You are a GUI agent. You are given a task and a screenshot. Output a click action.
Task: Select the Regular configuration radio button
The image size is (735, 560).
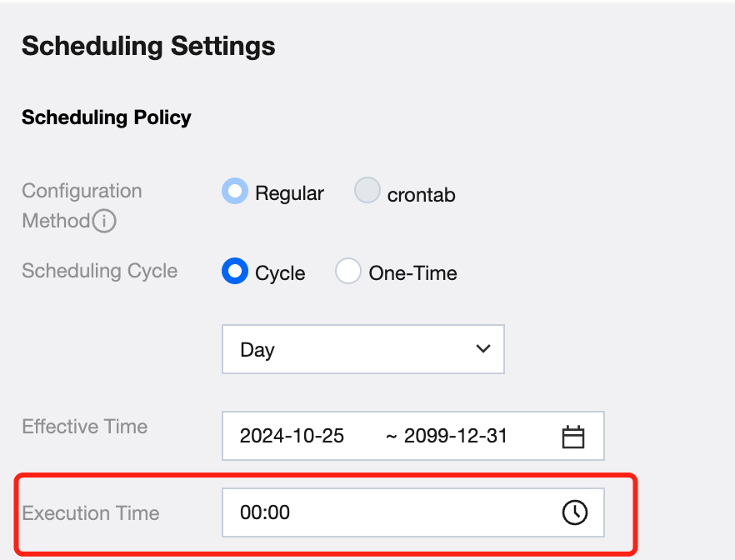point(235,192)
